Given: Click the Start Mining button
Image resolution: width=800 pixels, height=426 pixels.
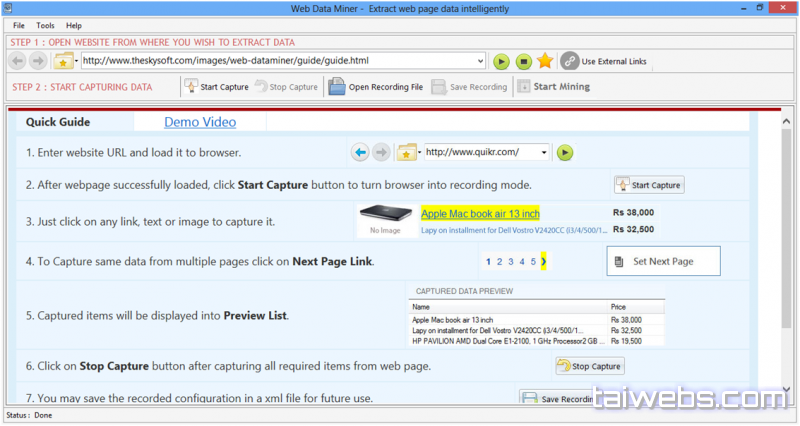Looking at the screenshot, I should click(553, 87).
